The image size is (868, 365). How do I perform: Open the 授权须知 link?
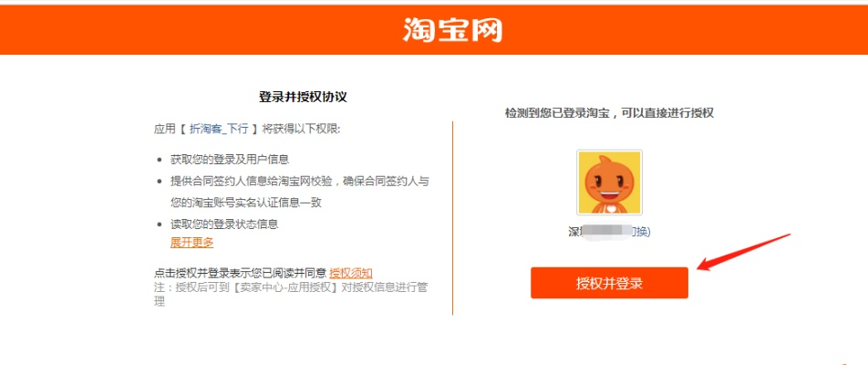[351, 273]
